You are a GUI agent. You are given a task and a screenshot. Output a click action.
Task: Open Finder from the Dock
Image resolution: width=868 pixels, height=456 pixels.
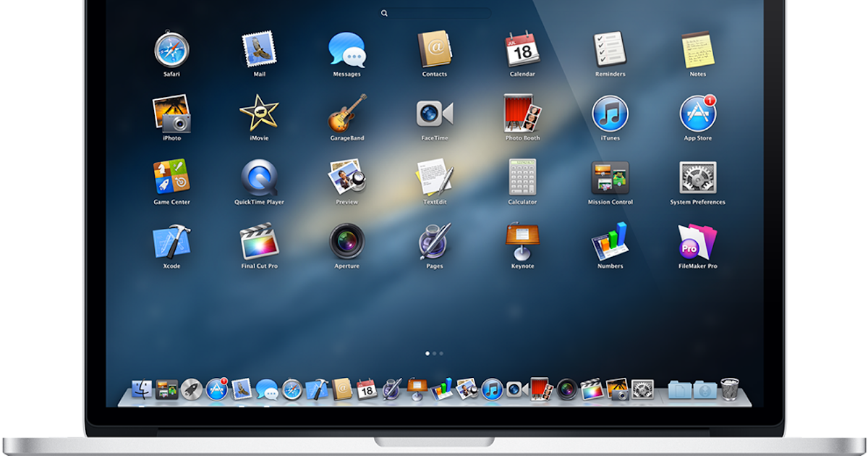142,389
